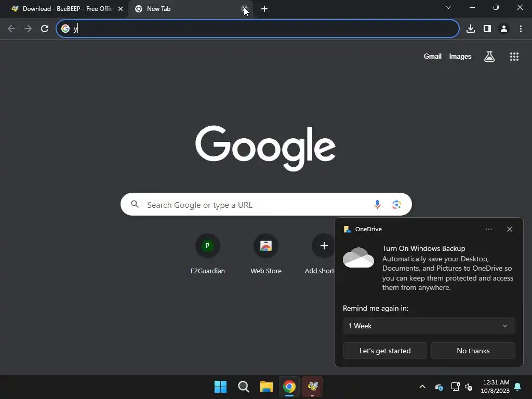Open Search Labs flask icon
This screenshot has height=399, width=532.
coord(489,56)
